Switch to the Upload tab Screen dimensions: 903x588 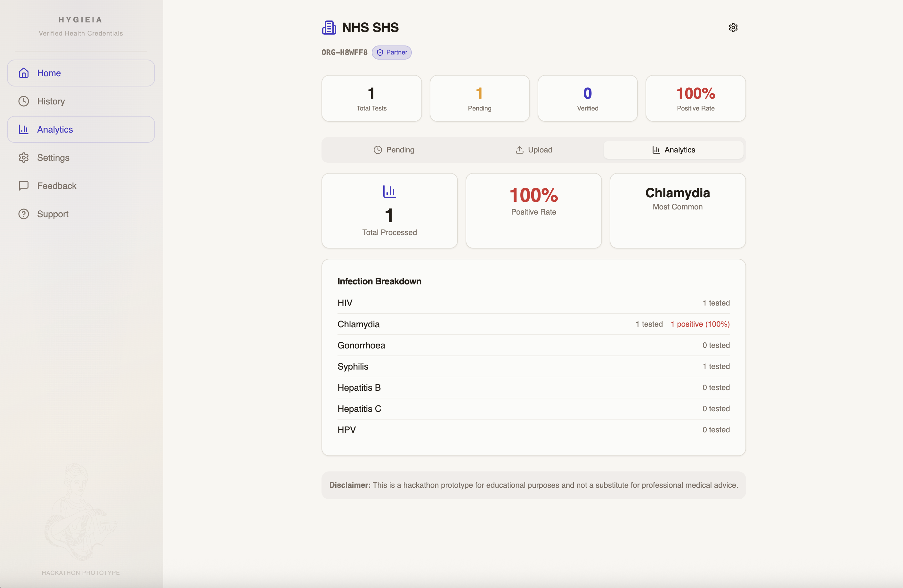[x=533, y=150]
